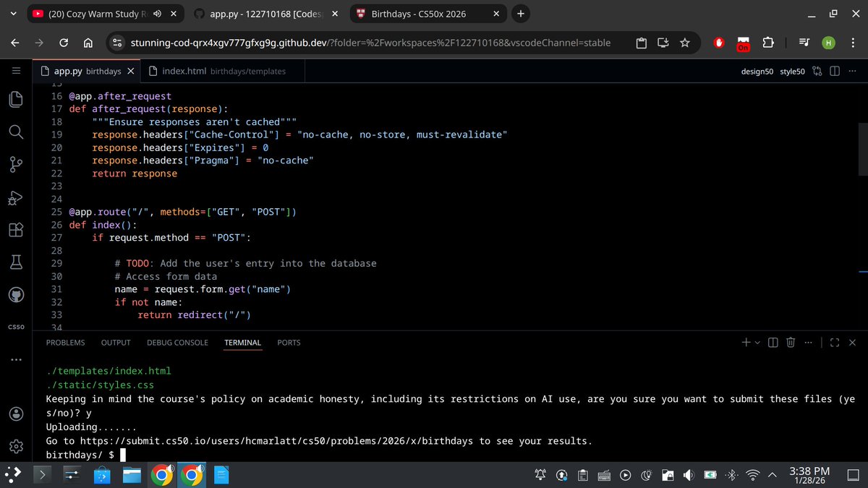Click the red hand ad blocker extension
This screenshot has width=868, height=488.
click(x=718, y=43)
